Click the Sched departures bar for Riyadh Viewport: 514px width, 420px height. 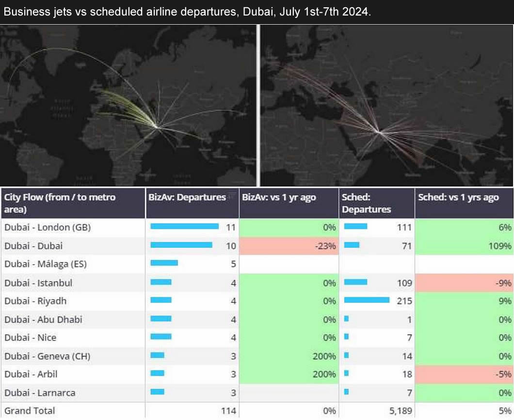pyautogui.click(x=367, y=300)
